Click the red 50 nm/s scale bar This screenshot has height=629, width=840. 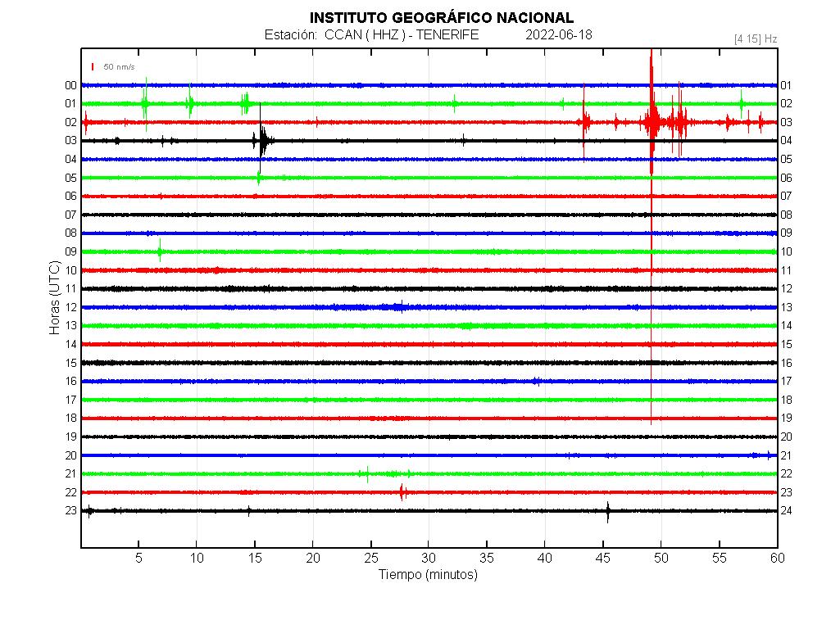pos(93,66)
